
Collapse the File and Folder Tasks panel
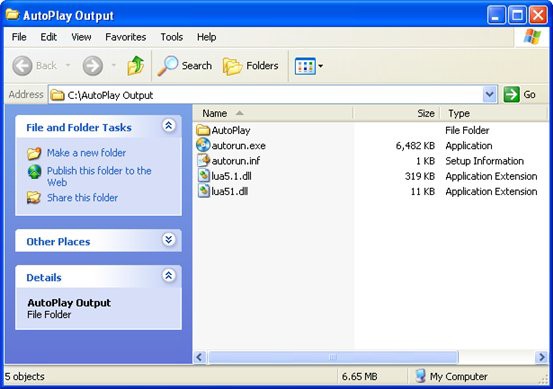pos(169,126)
